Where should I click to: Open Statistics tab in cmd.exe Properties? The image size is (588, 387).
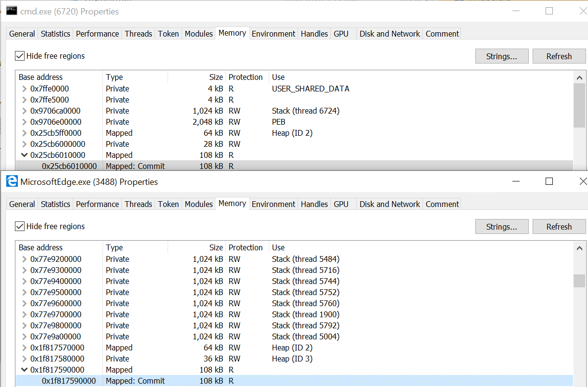[x=55, y=34]
